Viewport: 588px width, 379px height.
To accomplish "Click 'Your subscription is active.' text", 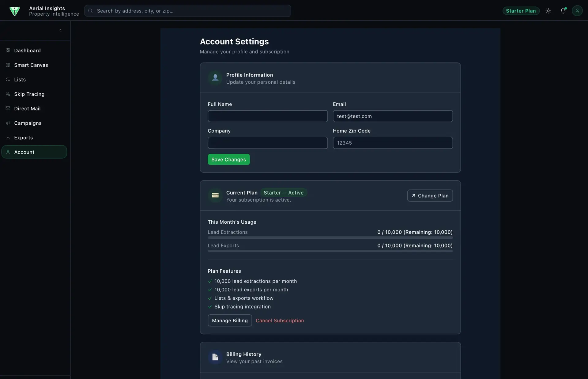I will 258,200.
